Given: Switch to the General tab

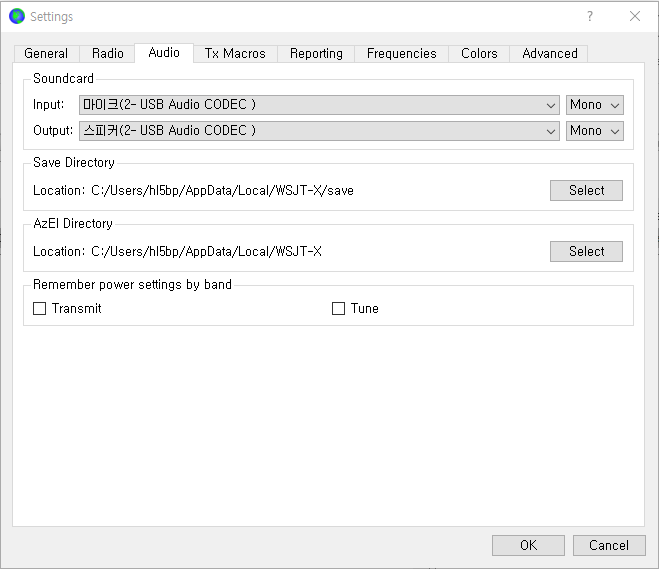Looking at the screenshot, I should point(46,54).
